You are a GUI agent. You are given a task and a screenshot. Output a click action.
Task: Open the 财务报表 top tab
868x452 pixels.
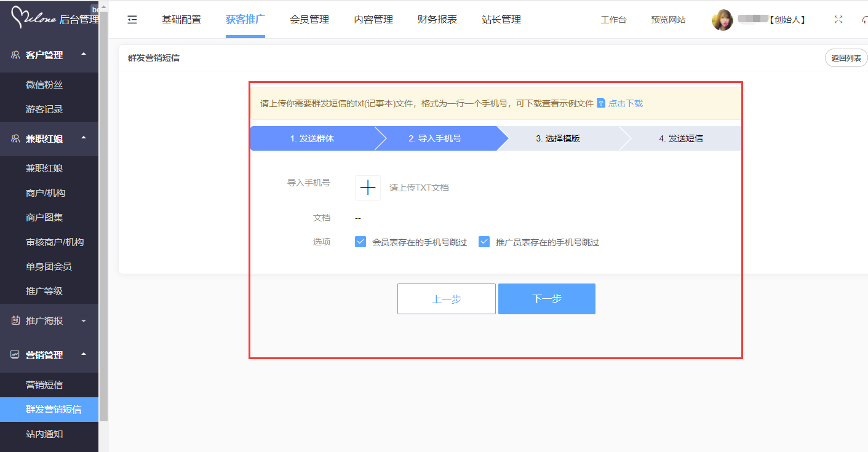437,20
